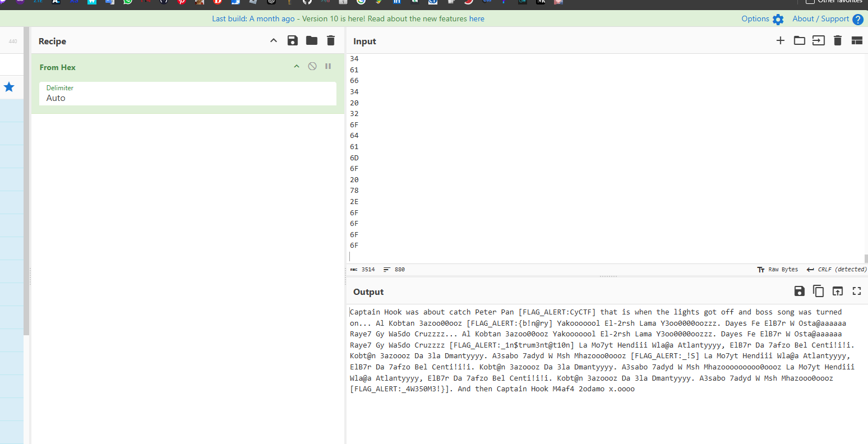Clear input and output trash icon
The image size is (868, 444).
(838, 40)
